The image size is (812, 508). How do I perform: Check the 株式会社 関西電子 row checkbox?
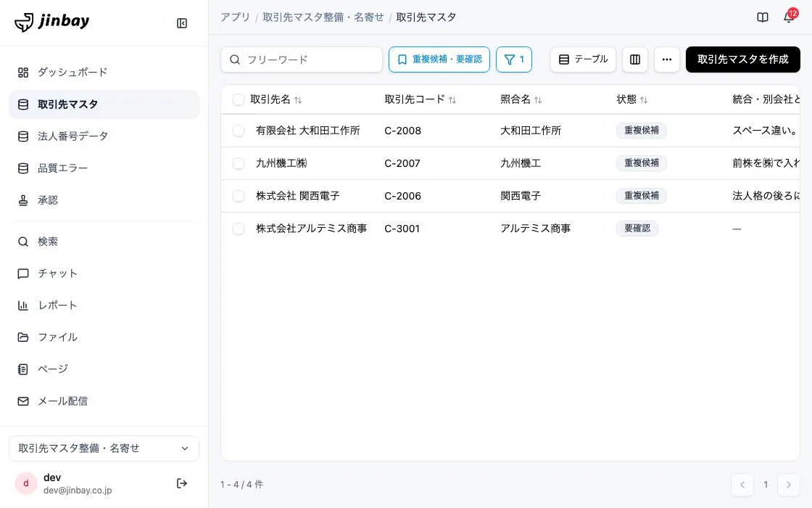(239, 196)
